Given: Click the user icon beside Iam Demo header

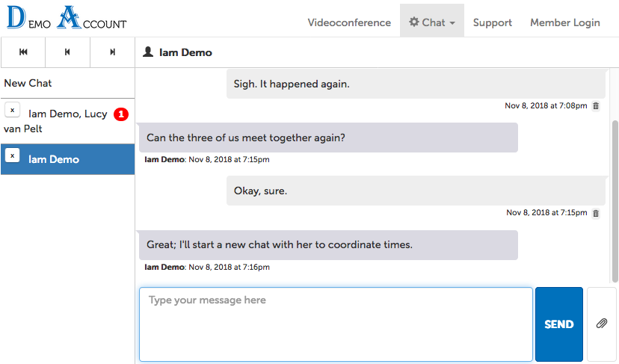Looking at the screenshot, I should 148,52.
